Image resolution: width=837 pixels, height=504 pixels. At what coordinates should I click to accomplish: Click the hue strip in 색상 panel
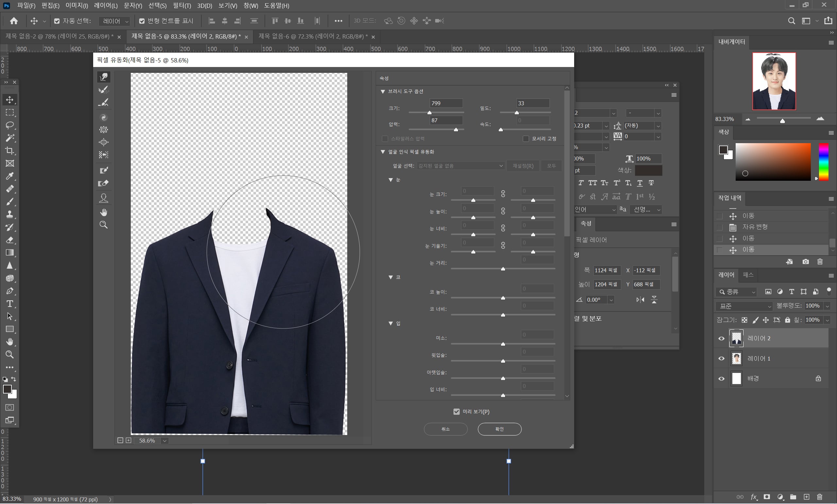click(x=823, y=162)
